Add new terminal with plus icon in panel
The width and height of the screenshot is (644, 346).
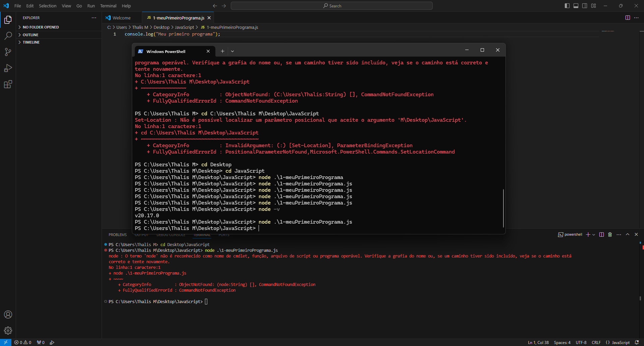point(588,234)
